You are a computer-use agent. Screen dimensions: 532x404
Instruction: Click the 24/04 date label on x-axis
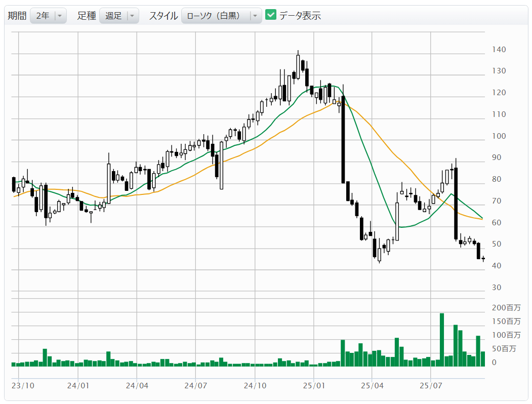tap(137, 385)
